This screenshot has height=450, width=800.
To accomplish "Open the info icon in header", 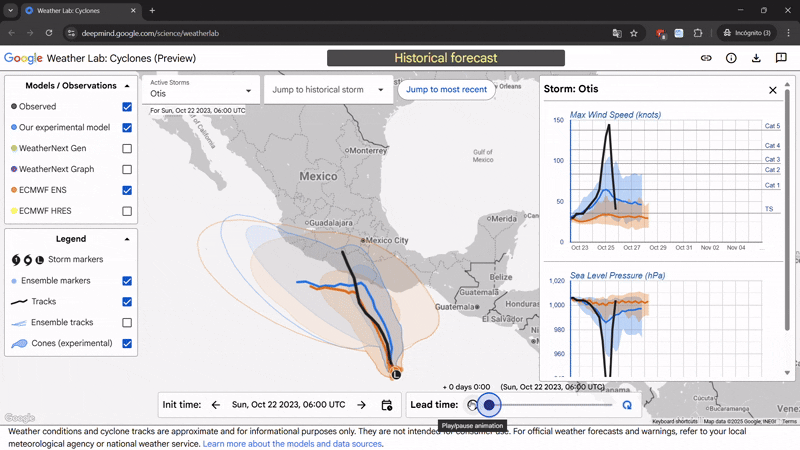I will [x=731, y=58].
